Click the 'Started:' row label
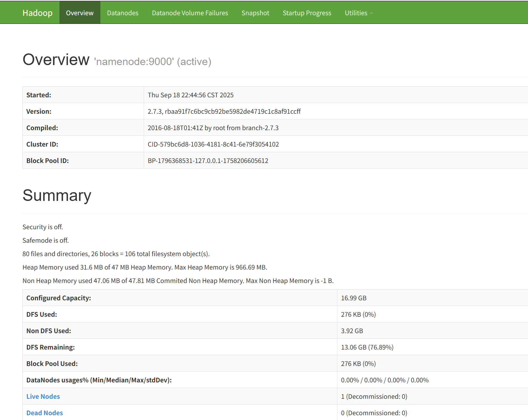528x420 pixels. coord(39,95)
